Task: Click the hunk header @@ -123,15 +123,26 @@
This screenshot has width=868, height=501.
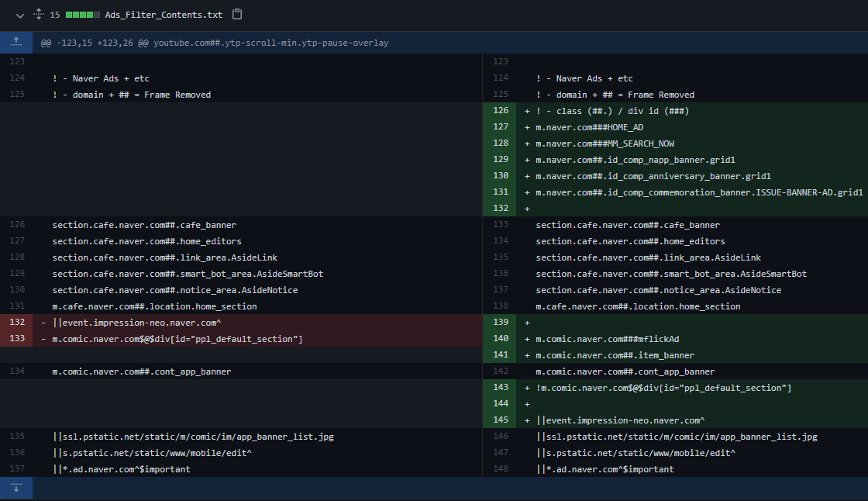Action: click(215, 43)
